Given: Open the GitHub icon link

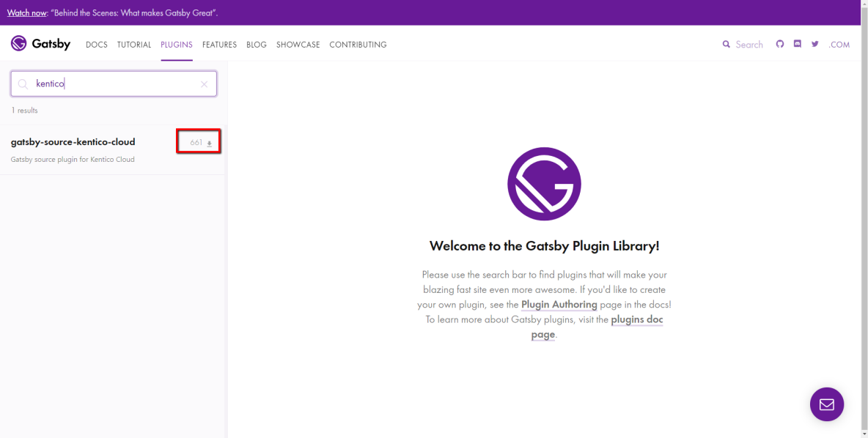Looking at the screenshot, I should click(x=780, y=44).
